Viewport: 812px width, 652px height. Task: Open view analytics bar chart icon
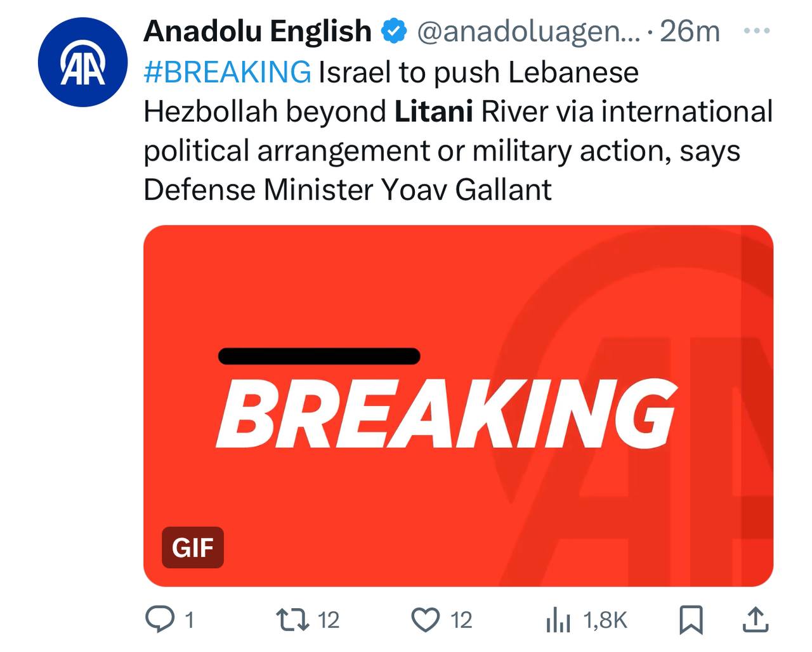click(x=558, y=620)
